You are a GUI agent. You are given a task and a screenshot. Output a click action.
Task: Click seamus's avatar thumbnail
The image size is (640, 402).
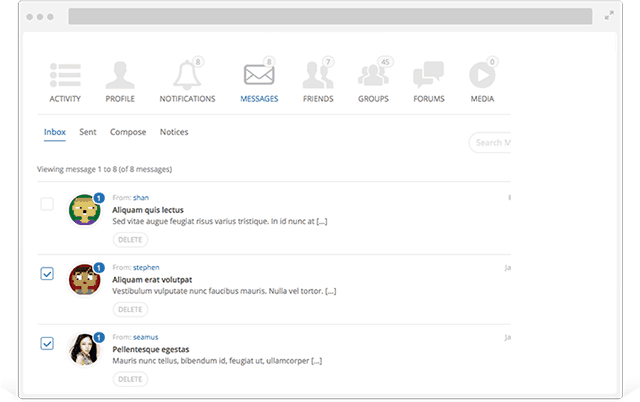click(x=82, y=349)
